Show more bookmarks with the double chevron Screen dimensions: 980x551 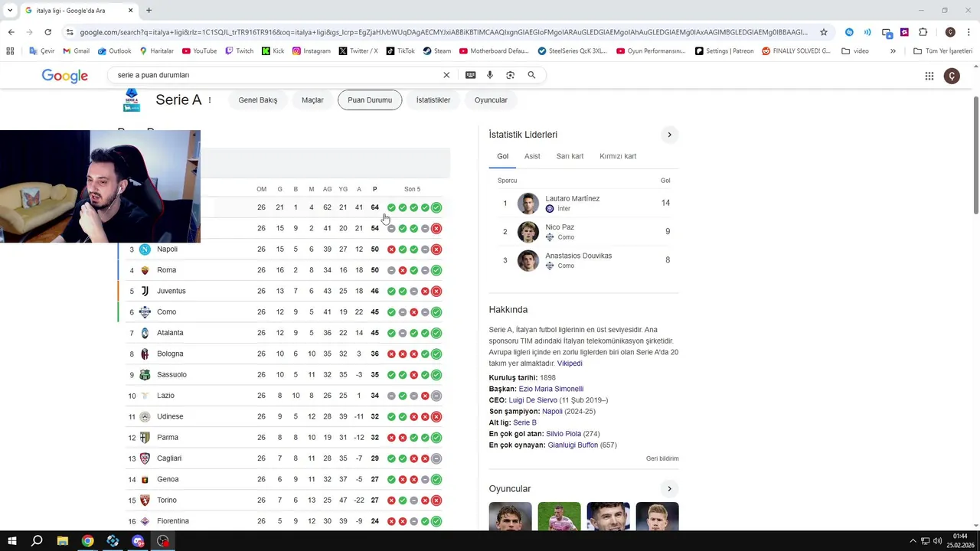[x=893, y=51]
